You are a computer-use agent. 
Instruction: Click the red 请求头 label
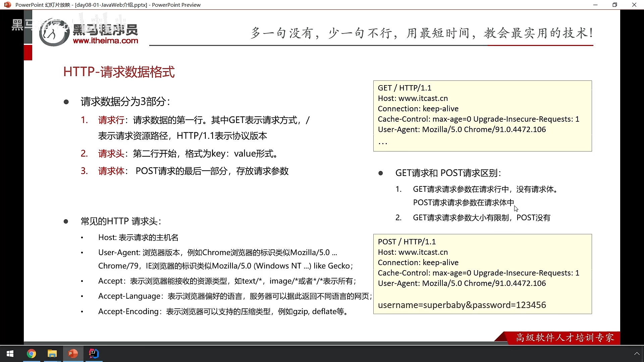tap(111, 154)
